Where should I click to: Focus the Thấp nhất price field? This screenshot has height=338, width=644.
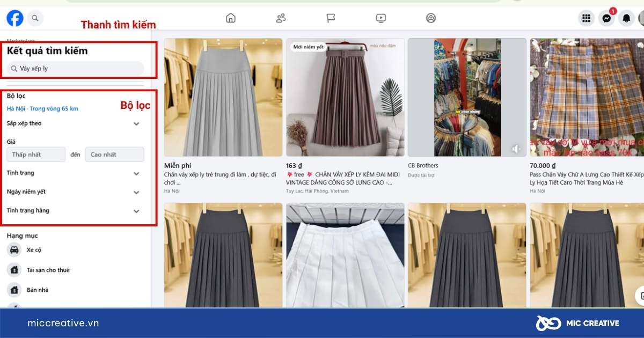point(36,155)
